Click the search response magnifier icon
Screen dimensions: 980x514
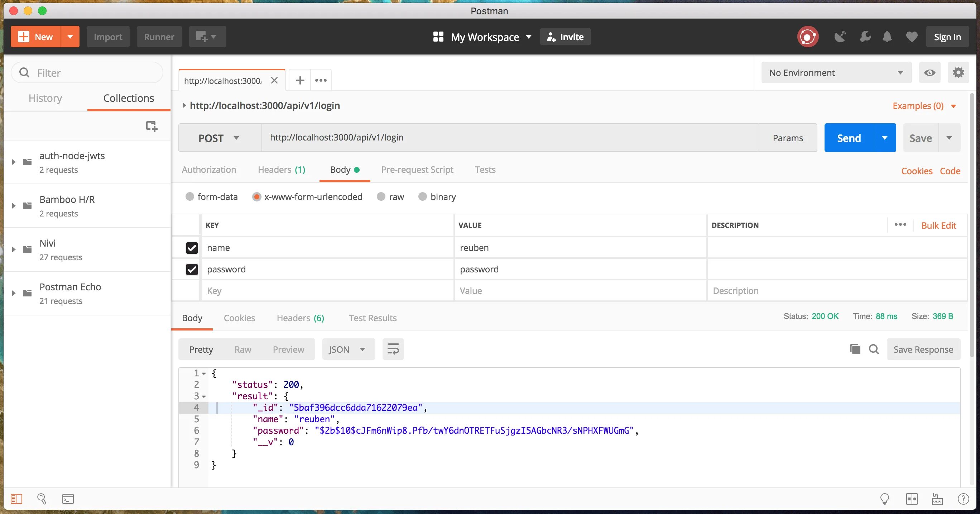(x=874, y=349)
